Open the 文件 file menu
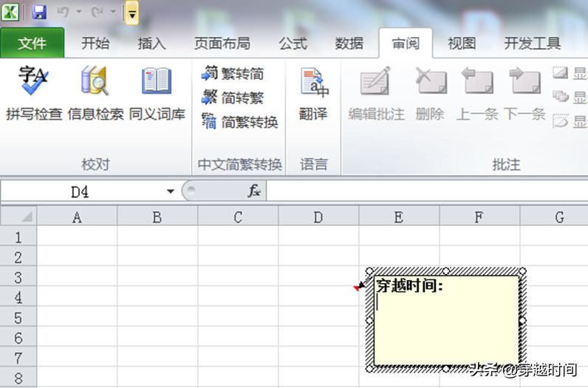This screenshot has width=588, height=388. pyautogui.click(x=33, y=43)
